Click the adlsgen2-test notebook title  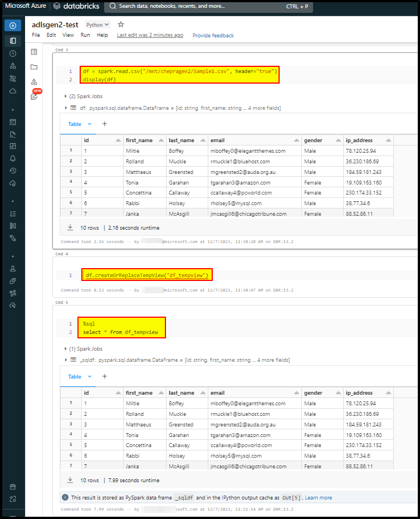pos(55,25)
